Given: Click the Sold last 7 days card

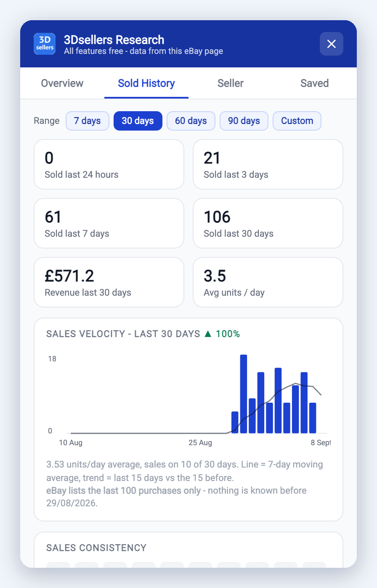Looking at the screenshot, I should click(109, 223).
